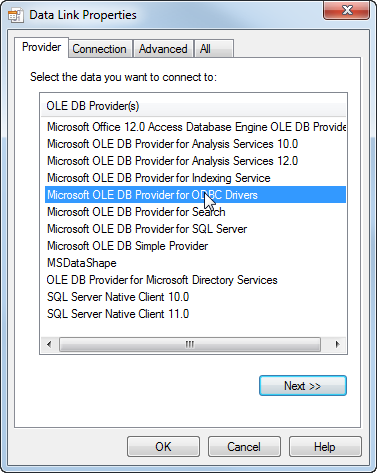Click the Cancel button
This screenshot has width=377, height=473.
click(244, 447)
